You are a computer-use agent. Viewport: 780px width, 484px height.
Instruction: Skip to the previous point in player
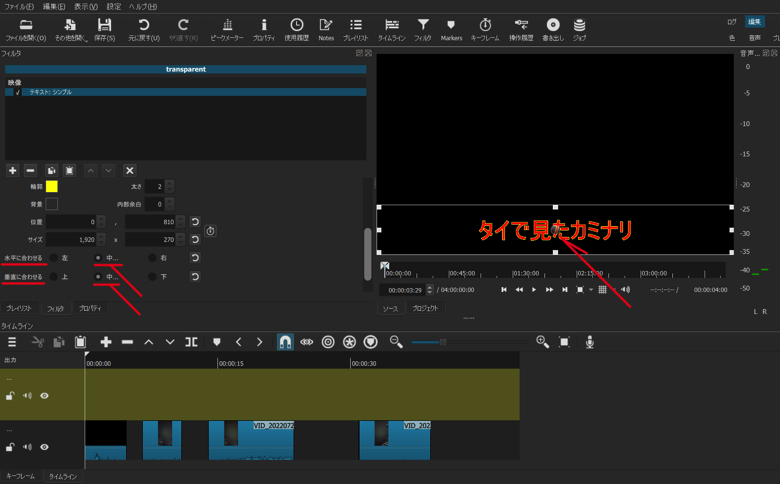[x=504, y=290]
